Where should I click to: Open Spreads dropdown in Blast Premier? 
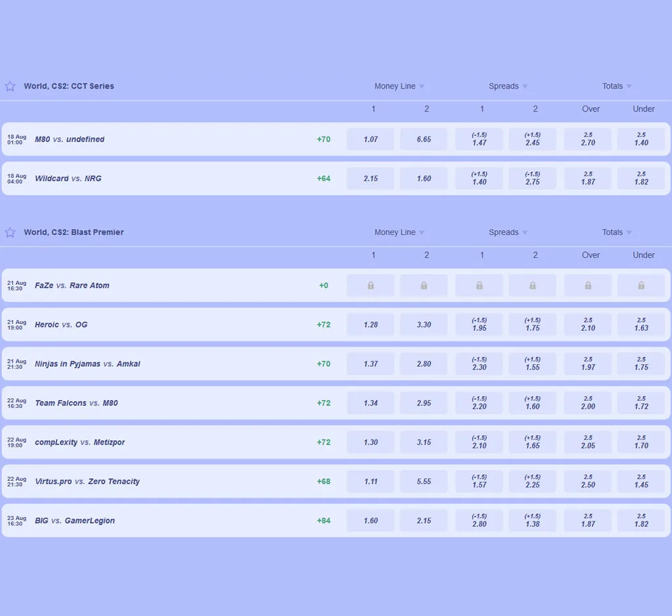(508, 232)
